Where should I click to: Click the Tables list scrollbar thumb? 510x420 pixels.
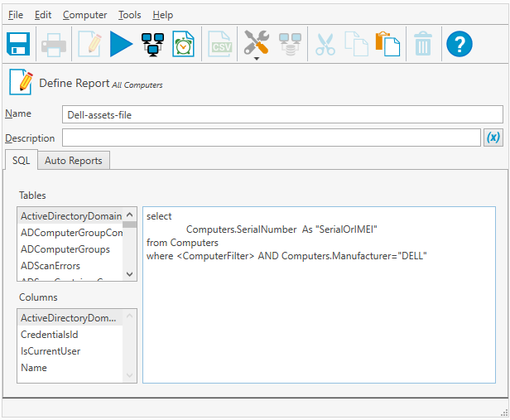tap(129, 224)
